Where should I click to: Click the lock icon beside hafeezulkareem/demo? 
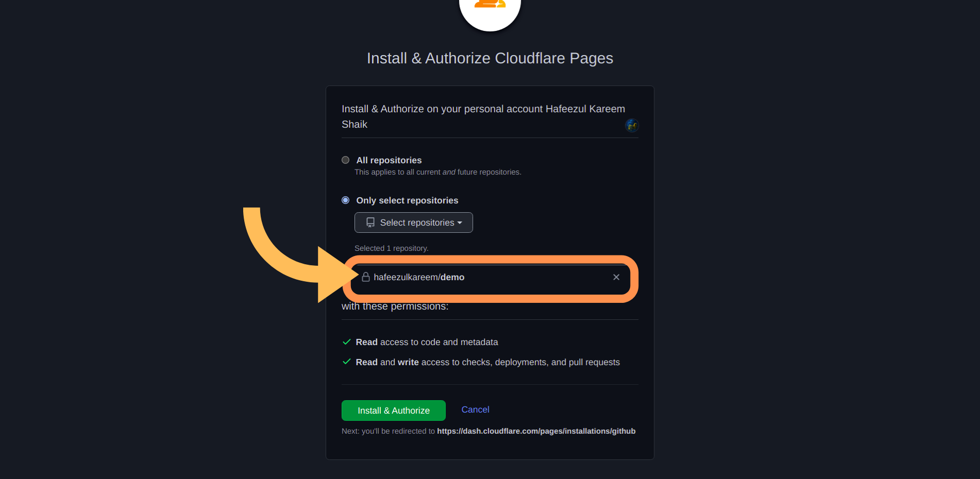[366, 277]
